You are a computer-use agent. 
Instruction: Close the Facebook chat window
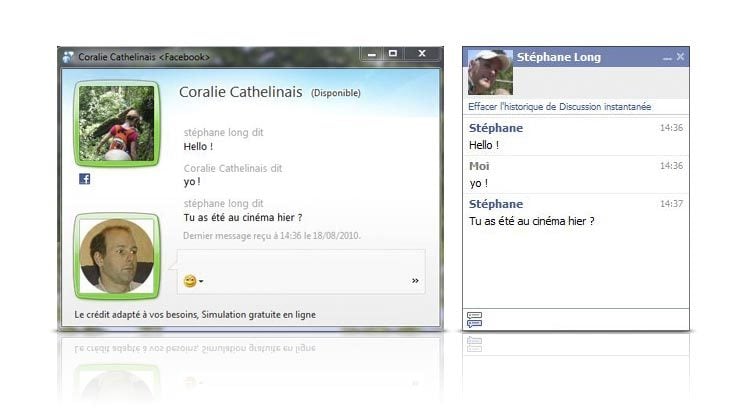[680, 57]
